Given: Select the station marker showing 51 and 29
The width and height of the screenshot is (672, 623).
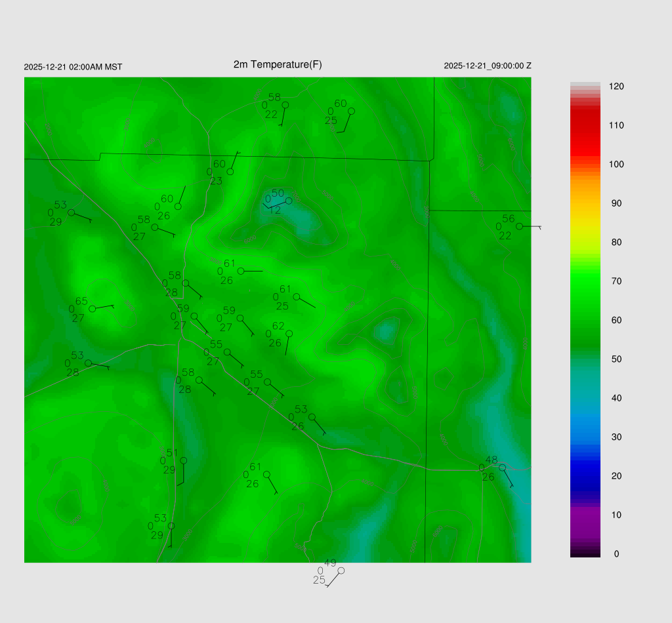Looking at the screenshot, I should [x=184, y=460].
